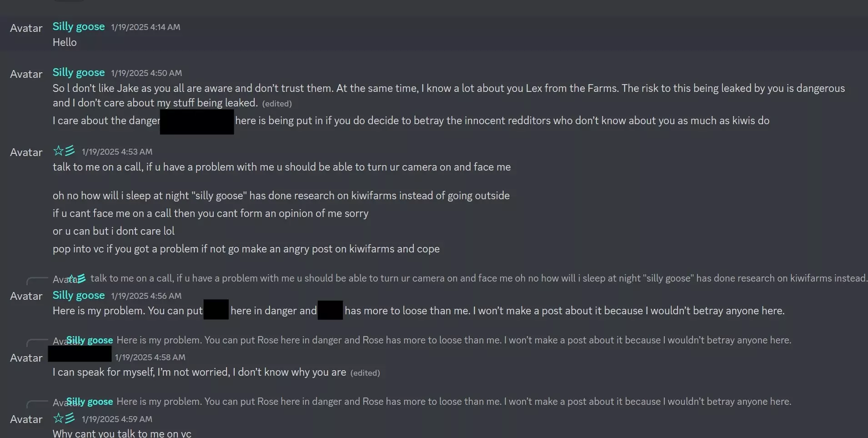Image resolution: width=868 pixels, height=438 pixels.
Task: Click the redacted username at 4:58 AM
Action: [x=80, y=354]
